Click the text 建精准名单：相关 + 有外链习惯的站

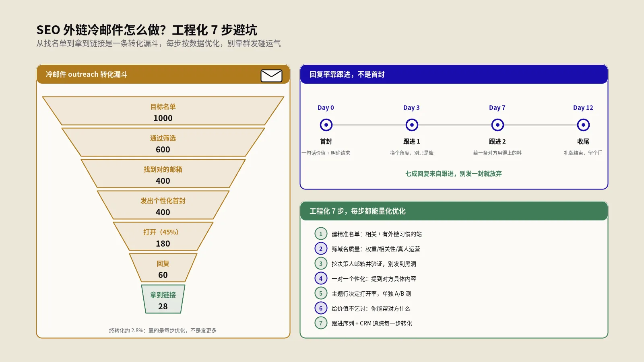point(377,234)
